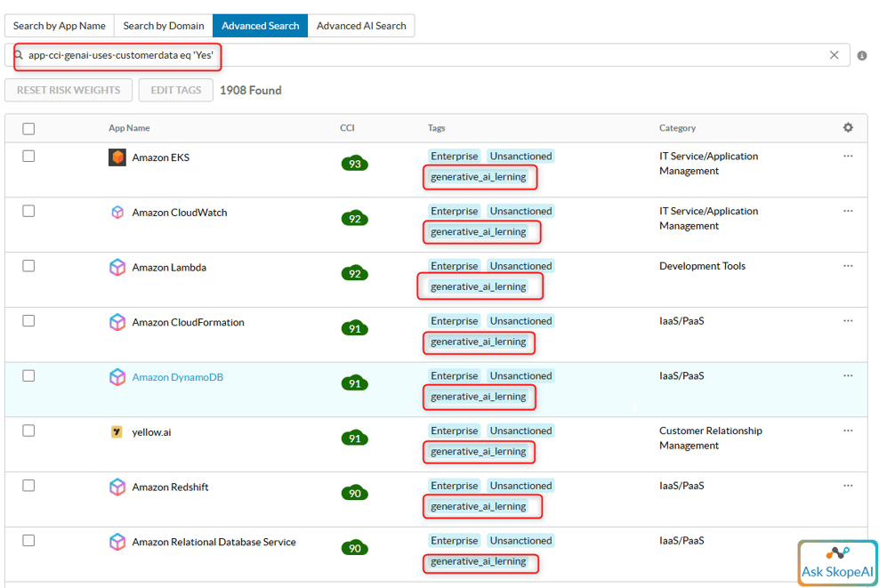Click the Amazon CloudWatch app icon

point(117,212)
